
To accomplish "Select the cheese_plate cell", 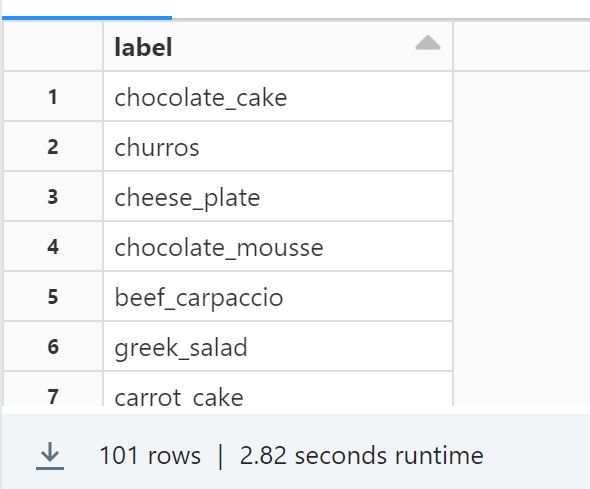I will point(278,197).
